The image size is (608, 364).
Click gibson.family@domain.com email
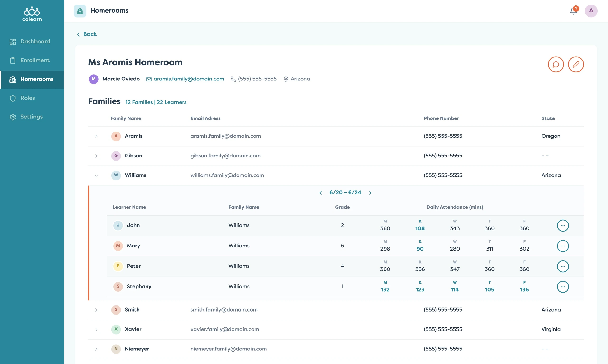225,156
